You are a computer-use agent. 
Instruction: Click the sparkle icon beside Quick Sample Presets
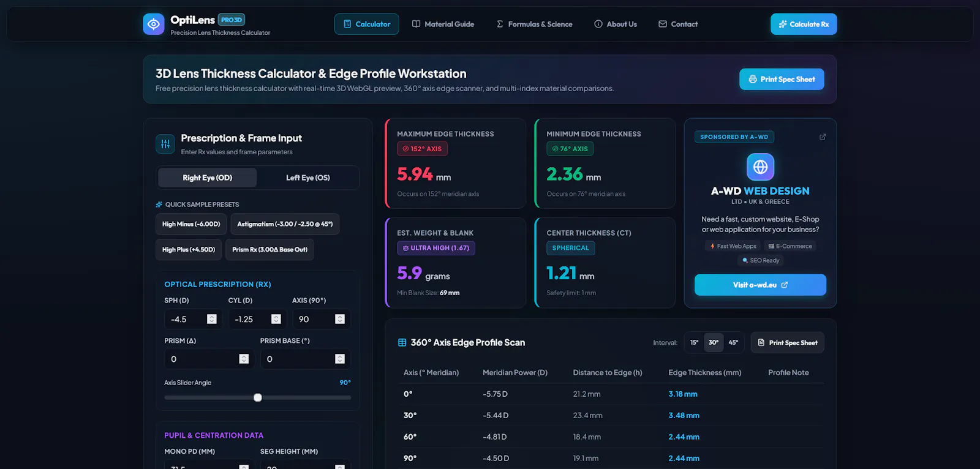coord(159,204)
